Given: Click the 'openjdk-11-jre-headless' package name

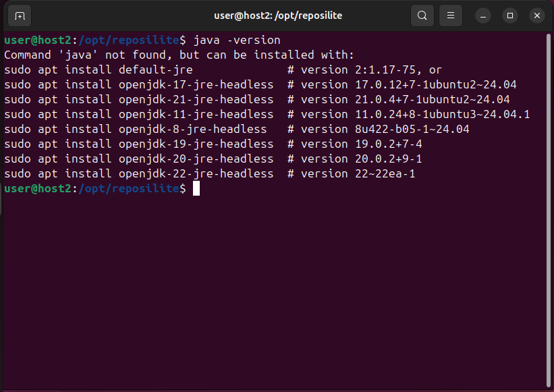Looking at the screenshot, I should tap(196, 115).
